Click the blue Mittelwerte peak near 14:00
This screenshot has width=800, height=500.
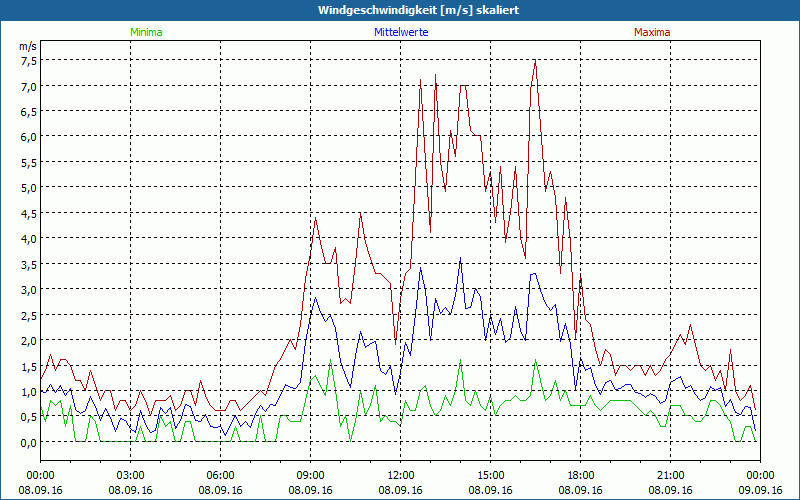460,258
